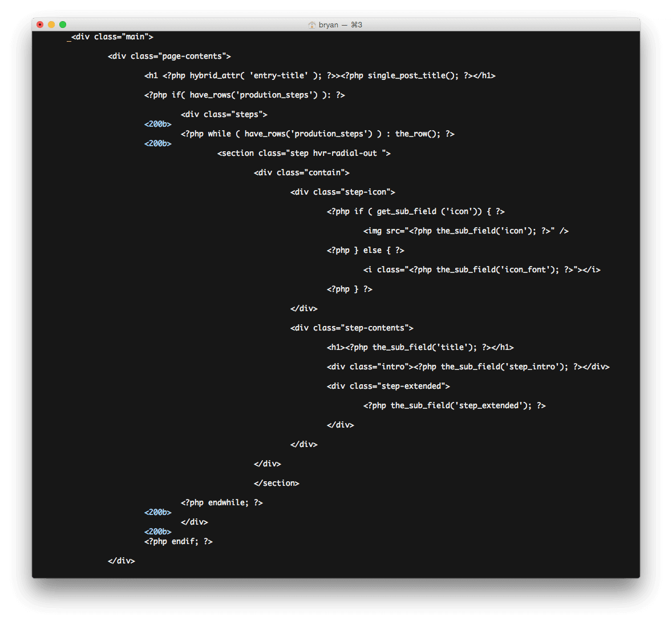Click the i class 'icon_font' line
Viewport: 672px width, 624px height.
(x=481, y=269)
